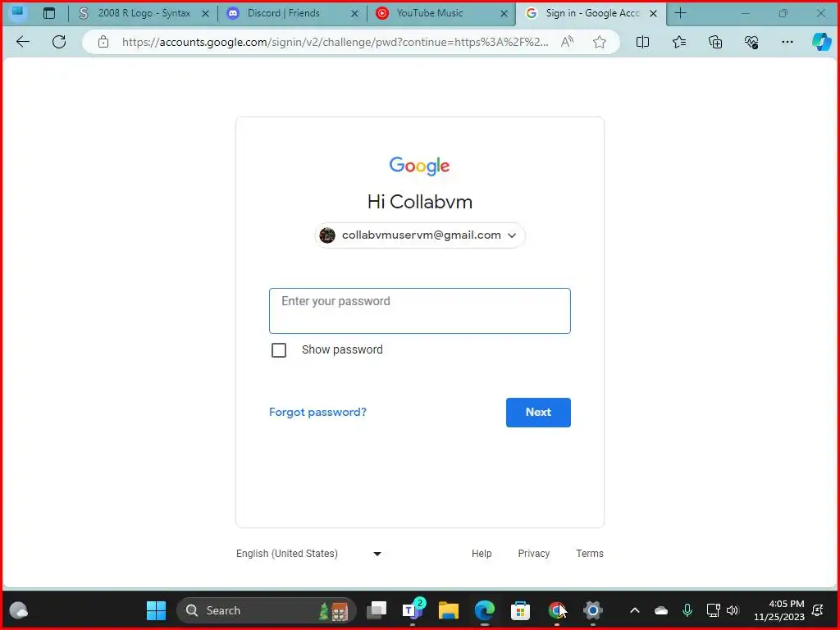Open English (United States) language dropdown
This screenshot has height=630, width=840.
point(309,554)
